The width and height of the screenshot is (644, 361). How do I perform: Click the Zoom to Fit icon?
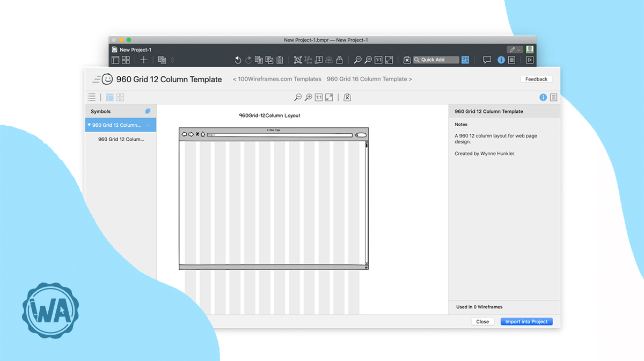328,97
